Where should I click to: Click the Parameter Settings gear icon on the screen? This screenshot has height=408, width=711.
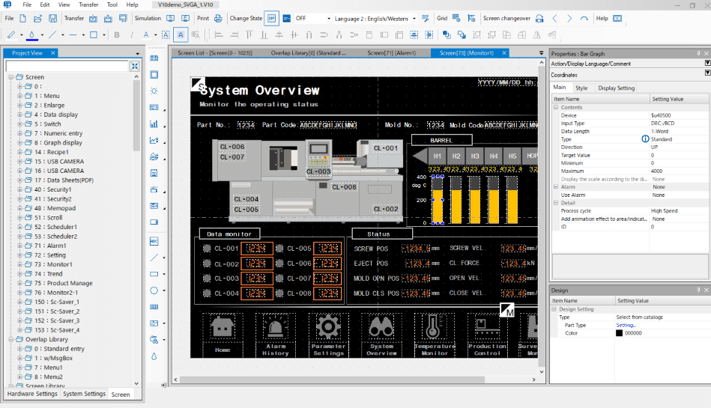(328, 326)
